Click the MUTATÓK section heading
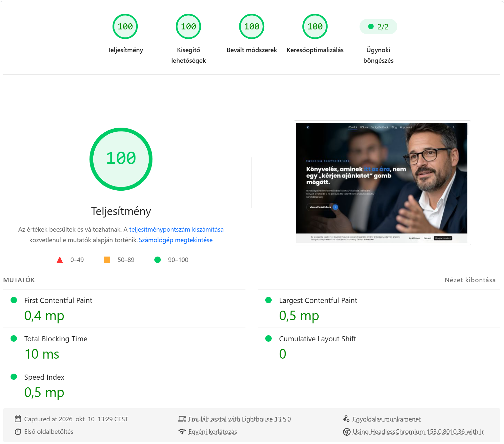The height and width of the screenshot is (444, 504). (19, 280)
